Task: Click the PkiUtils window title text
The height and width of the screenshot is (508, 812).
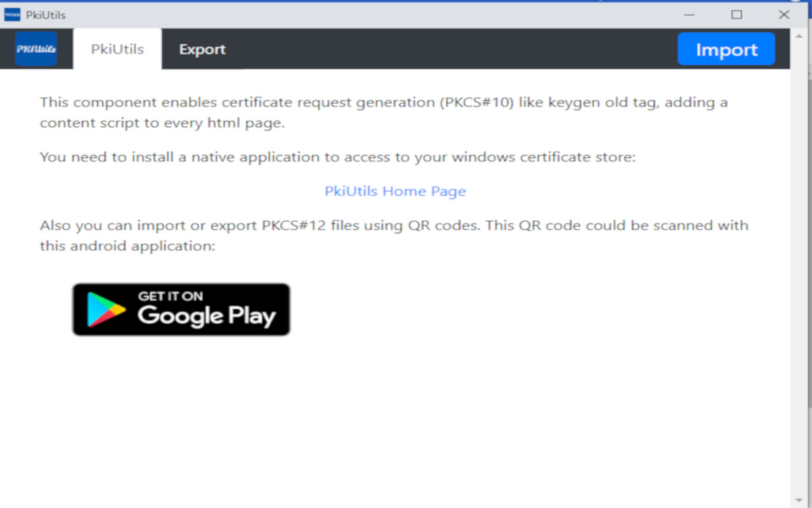Action: pos(46,15)
